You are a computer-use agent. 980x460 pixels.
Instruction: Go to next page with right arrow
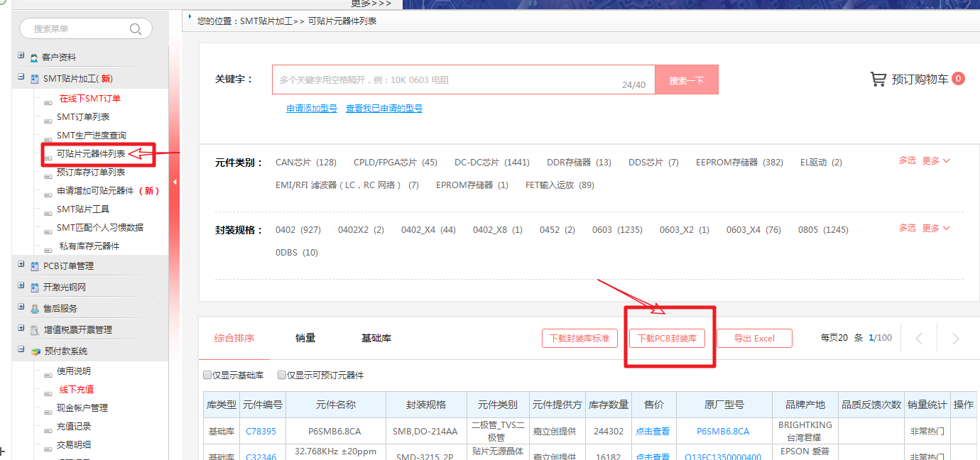(955, 339)
